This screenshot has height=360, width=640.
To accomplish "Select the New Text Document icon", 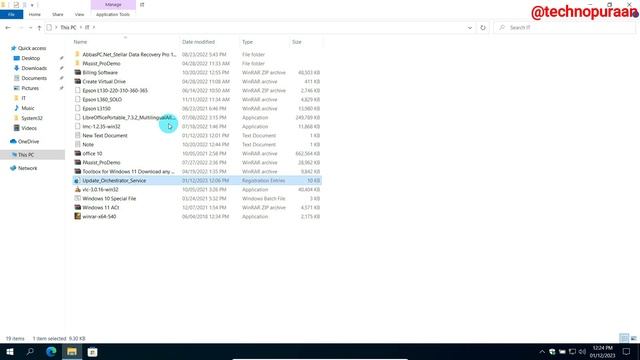I will [x=78, y=135].
